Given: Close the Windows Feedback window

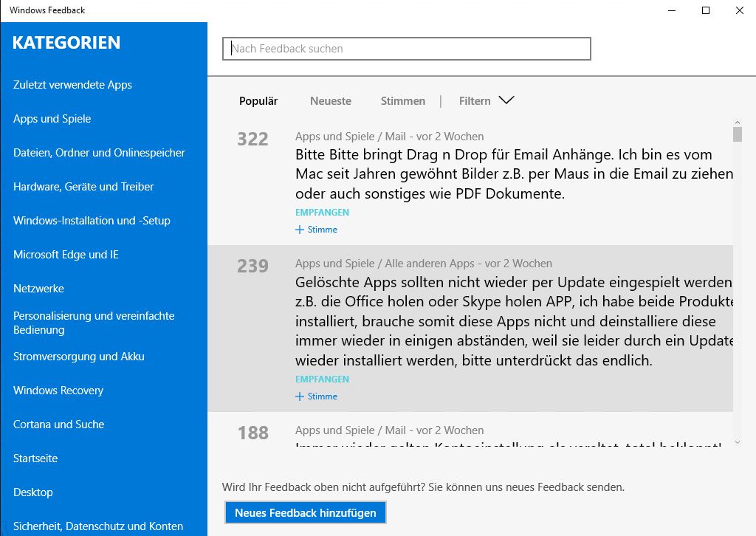Looking at the screenshot, I should pos(740,10).
